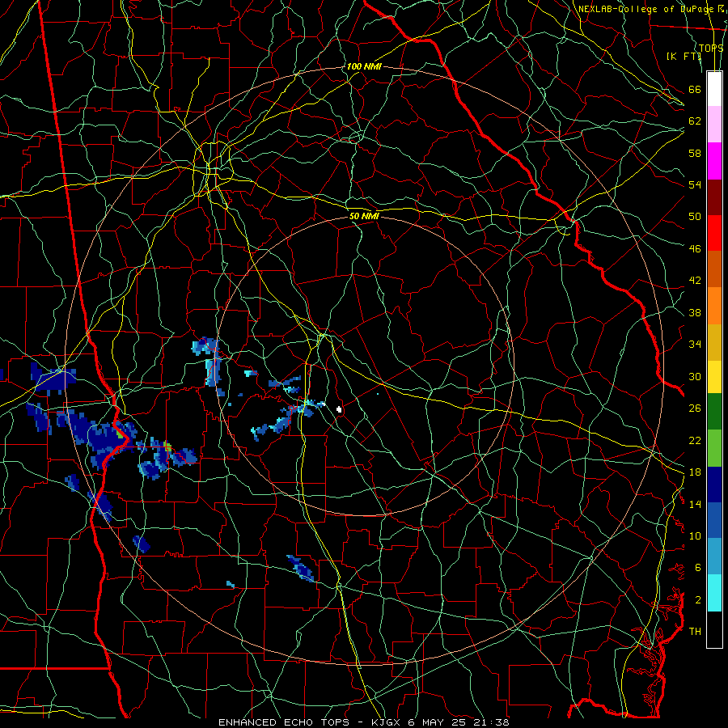Image resolution: width=728 pixels, height=728 pixels.
Task: Click the white radar site marker
Action: tap(340, 409)
